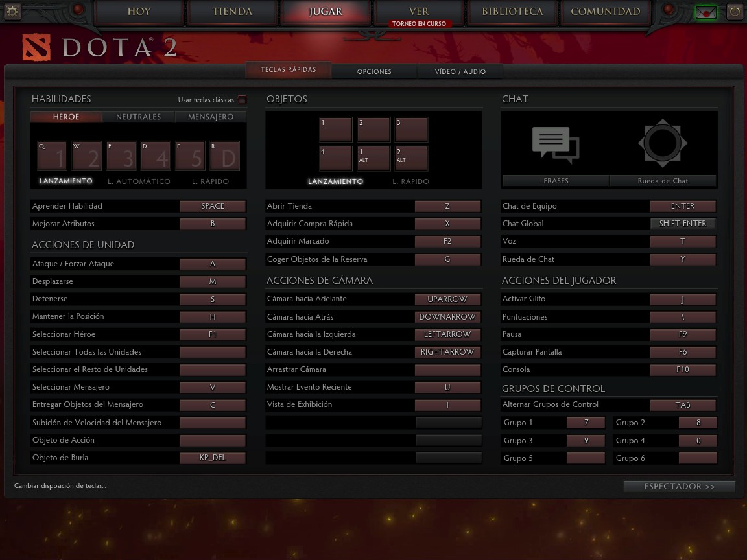Select ability slot 5 bound to F
747x560 pixels.
tap(190, 156)
